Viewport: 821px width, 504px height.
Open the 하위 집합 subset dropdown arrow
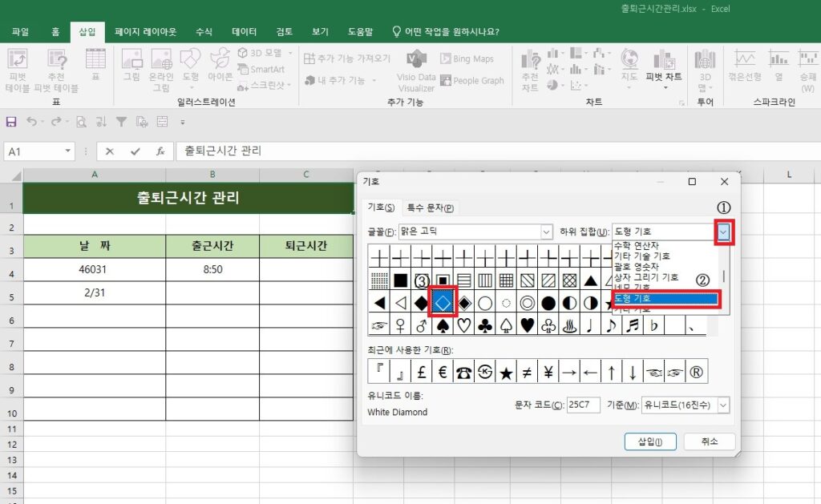pyautogui.click(x=723, y=232)
